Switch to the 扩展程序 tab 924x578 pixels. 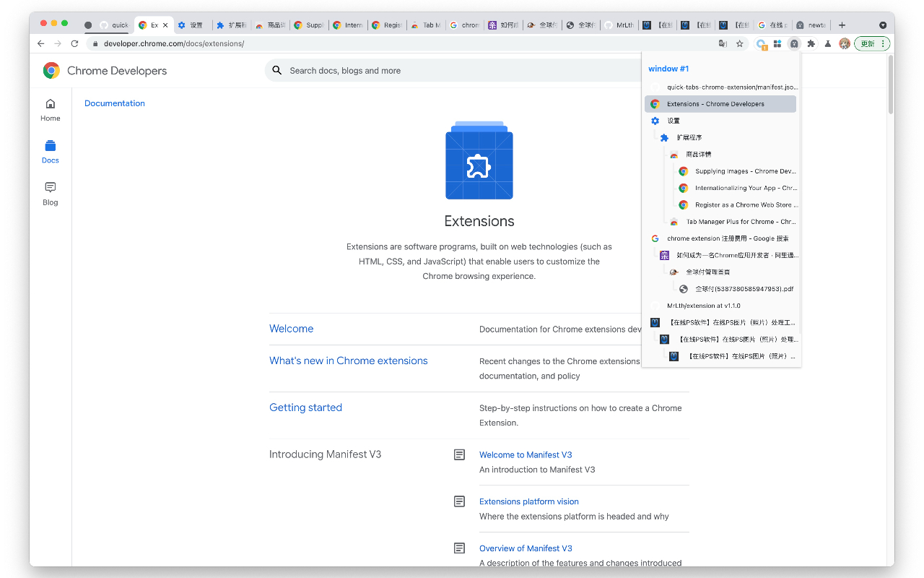tap(231, 25)
